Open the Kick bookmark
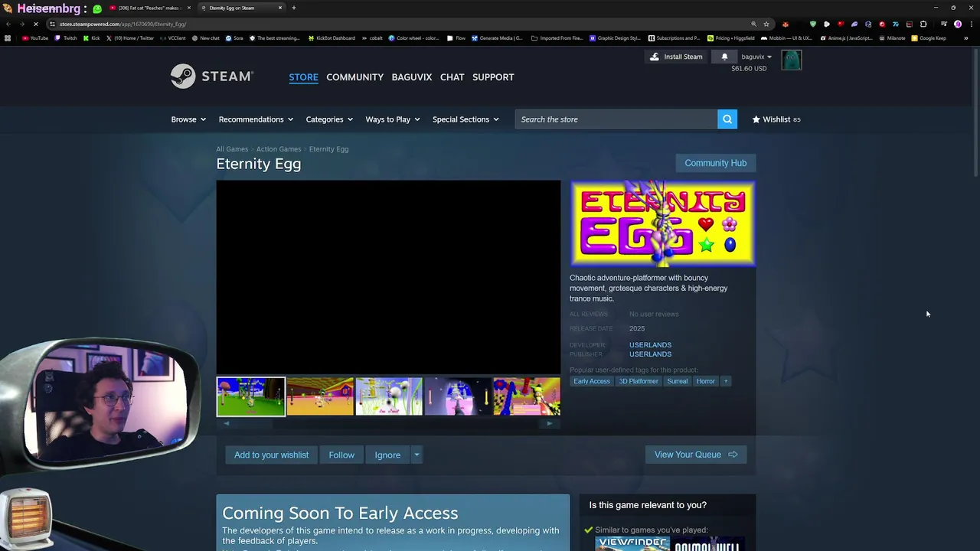The image size is (980, 551). 93,38
